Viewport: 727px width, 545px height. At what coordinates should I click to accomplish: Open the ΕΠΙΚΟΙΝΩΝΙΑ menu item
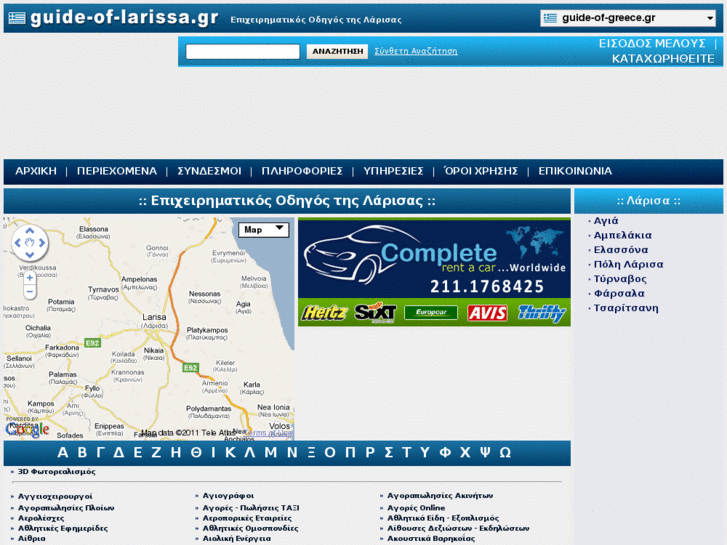[575, 171]
